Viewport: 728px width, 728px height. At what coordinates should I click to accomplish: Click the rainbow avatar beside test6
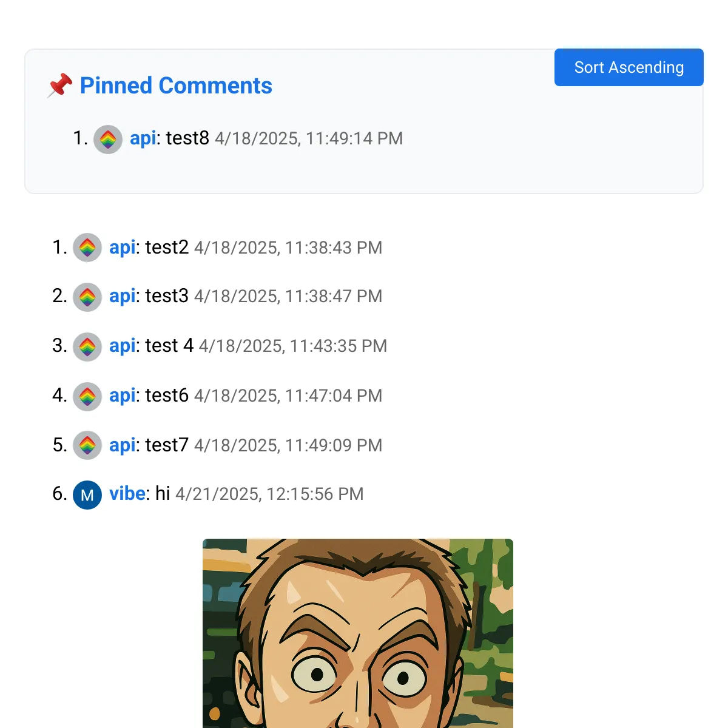87,397
